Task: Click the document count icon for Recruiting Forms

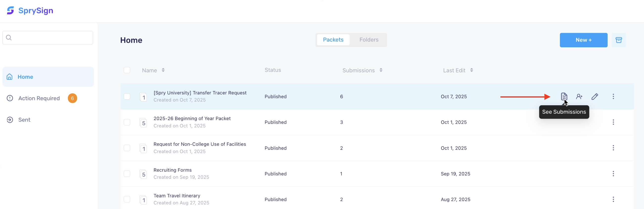Action: [143, 174]
